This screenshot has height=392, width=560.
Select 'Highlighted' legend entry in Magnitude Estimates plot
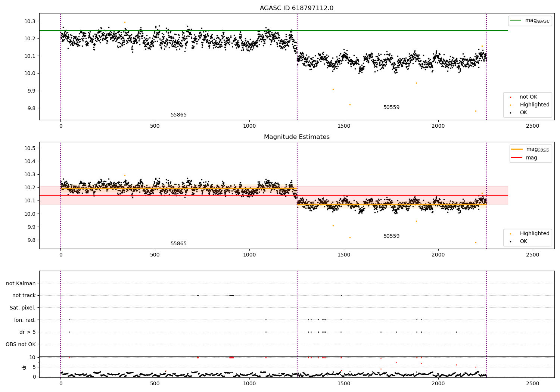point(535,234)
